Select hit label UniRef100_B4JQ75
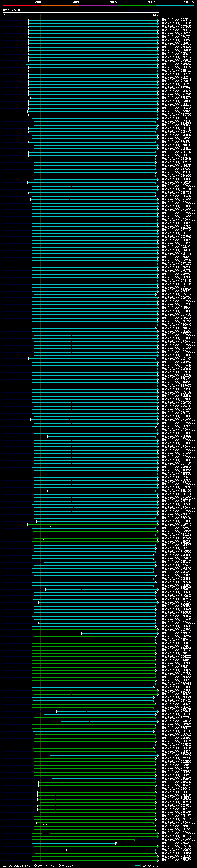This screenshot has height=868, width=197. point(176,386)
